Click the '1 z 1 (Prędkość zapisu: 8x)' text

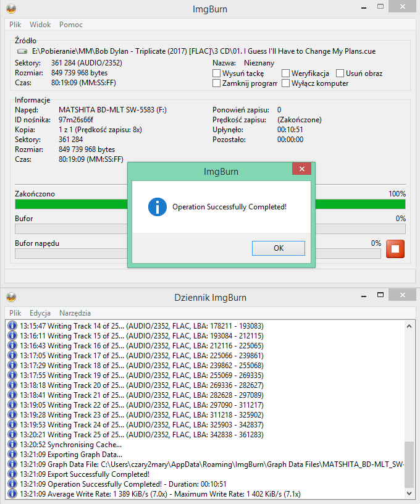[100, 130]
